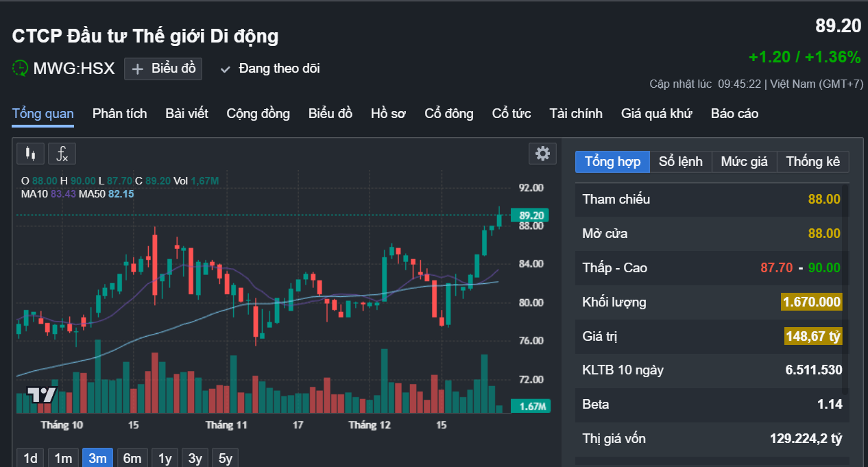
Task: Open the Giá quá khứ tab
Action: [657, 114]
